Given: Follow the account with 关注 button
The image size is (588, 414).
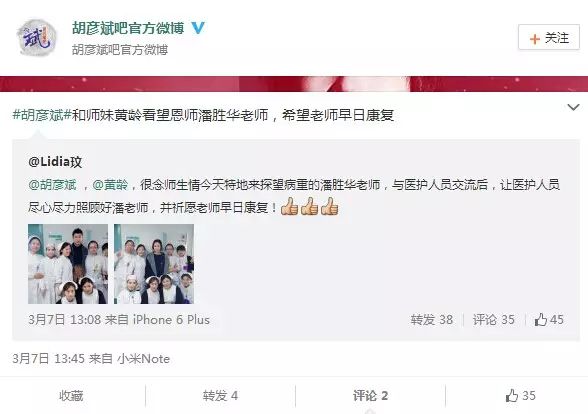Looking at the screenshot, I should tap(549, 38).
